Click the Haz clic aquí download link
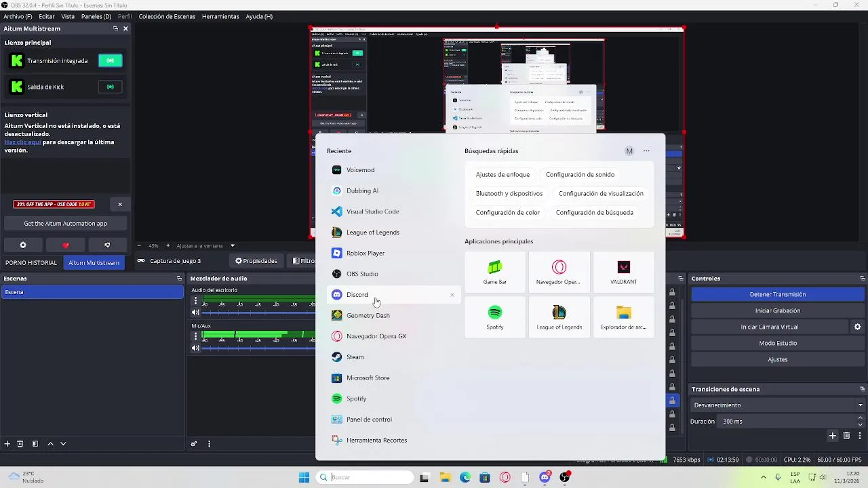The width and height of the screenshot is (868, 488). [x=22, y=142]
